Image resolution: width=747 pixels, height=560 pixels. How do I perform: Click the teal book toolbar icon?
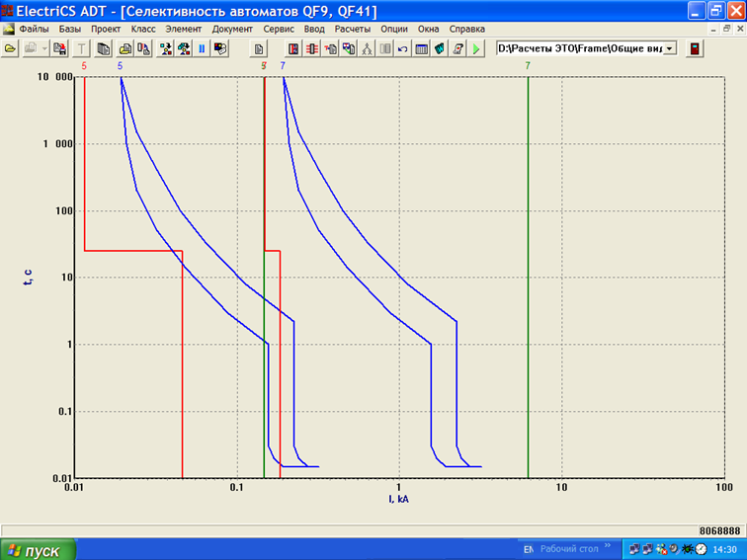(x=440, y=48)
